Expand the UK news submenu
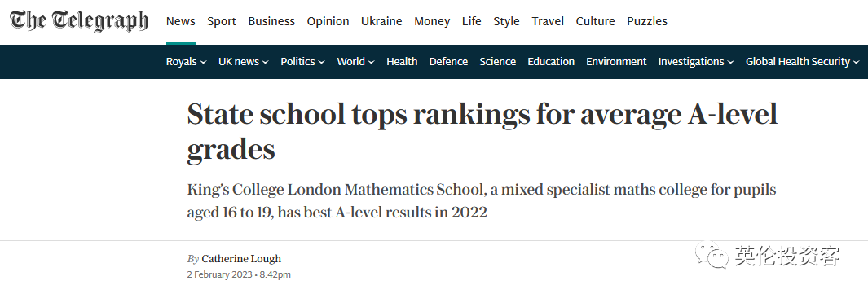 point(265,62)
